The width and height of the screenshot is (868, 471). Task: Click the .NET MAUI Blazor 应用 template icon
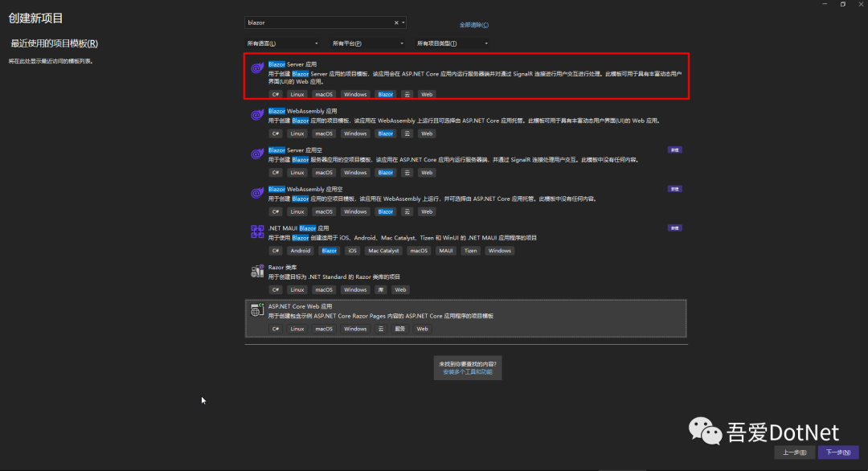(257, 231)
